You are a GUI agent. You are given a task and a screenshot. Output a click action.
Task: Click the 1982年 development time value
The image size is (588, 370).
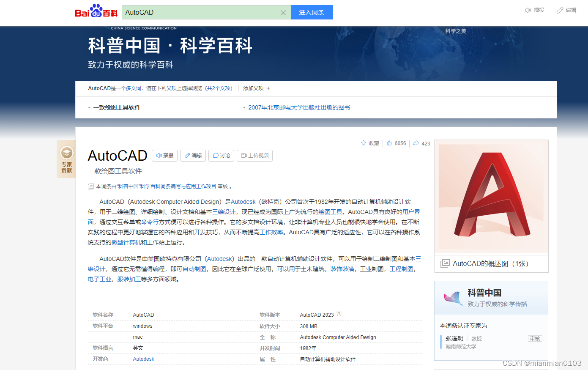pos(308,348)
